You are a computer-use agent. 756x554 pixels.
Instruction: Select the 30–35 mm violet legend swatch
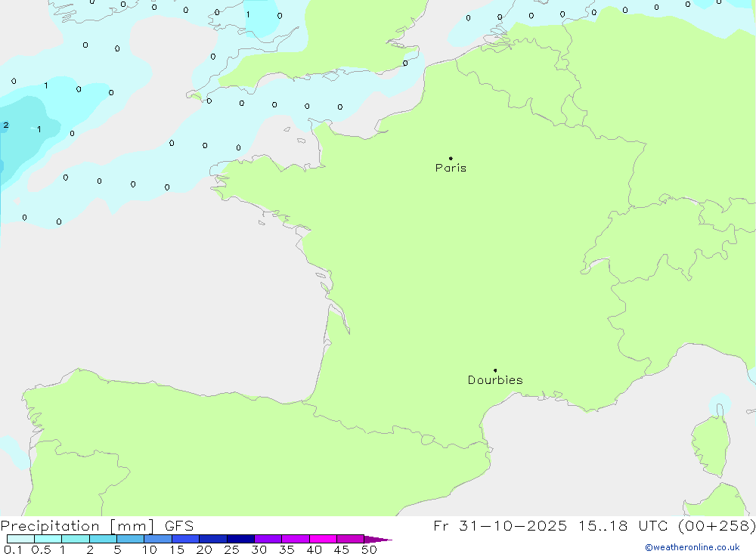tap(268, 539)
